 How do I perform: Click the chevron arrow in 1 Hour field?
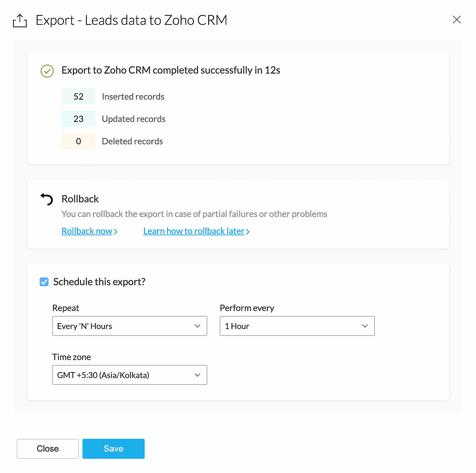[x=365, y=326]
